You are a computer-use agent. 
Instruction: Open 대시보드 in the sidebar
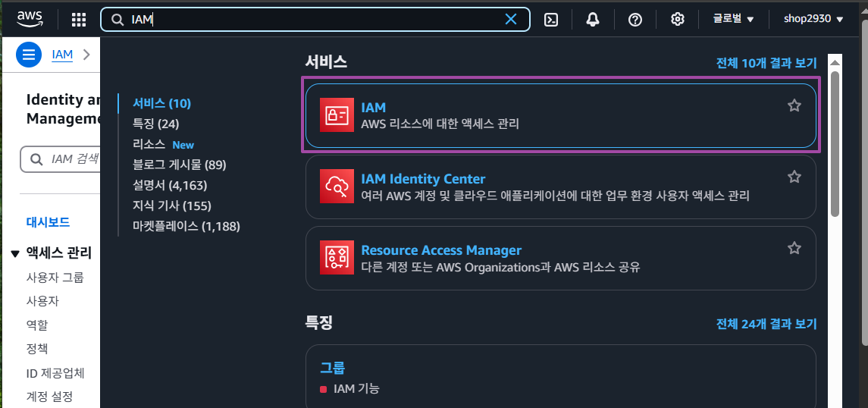coord(49,222)
